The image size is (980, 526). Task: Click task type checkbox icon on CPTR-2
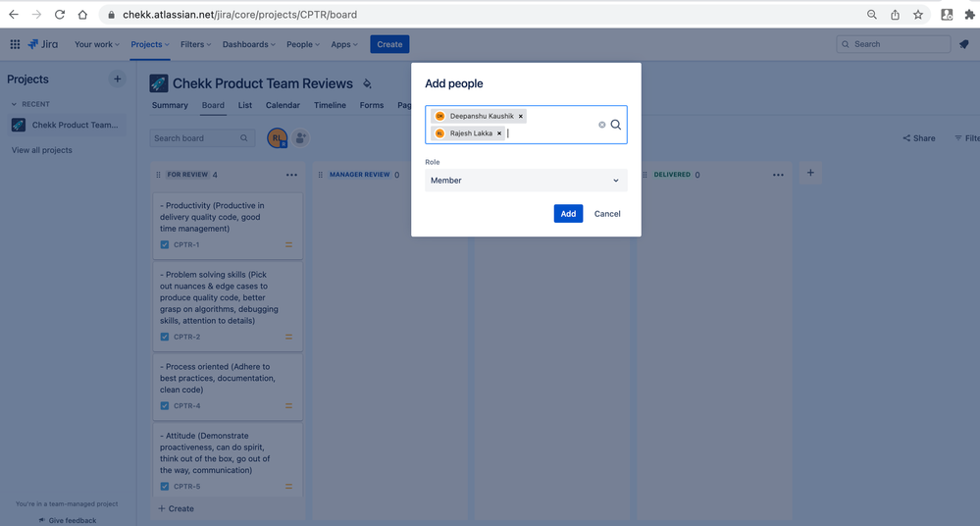[165, 338]
